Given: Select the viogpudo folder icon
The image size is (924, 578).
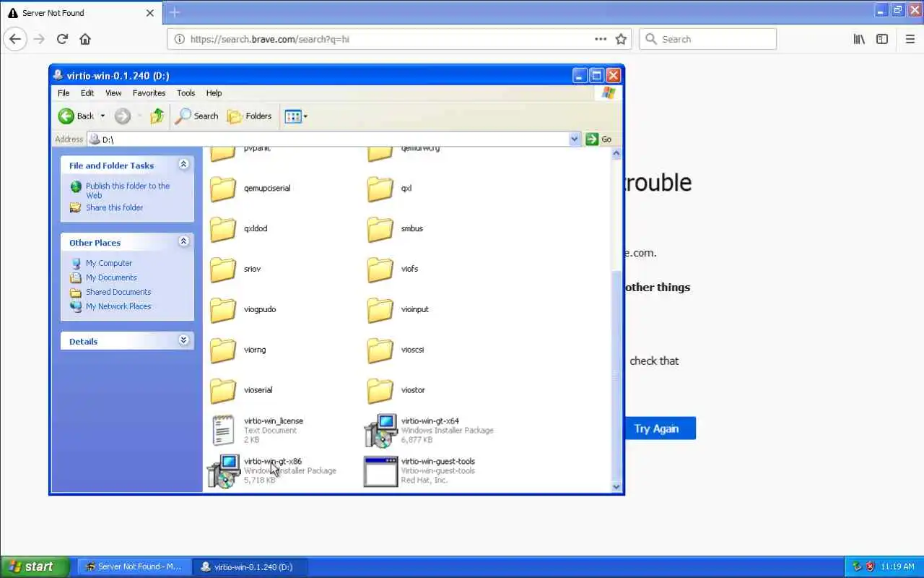Looking at the screenshot, I should (x=223, y=310).
